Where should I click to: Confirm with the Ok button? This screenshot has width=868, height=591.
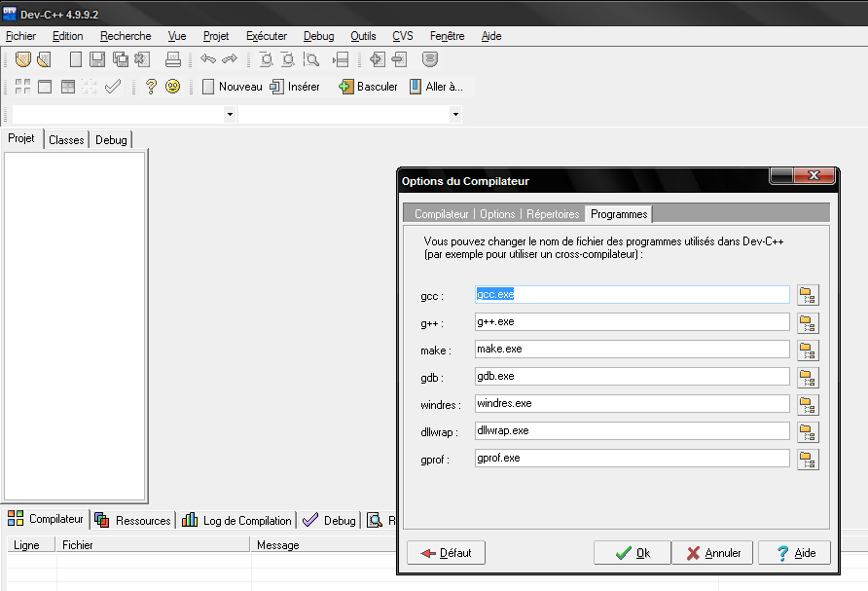633,553
